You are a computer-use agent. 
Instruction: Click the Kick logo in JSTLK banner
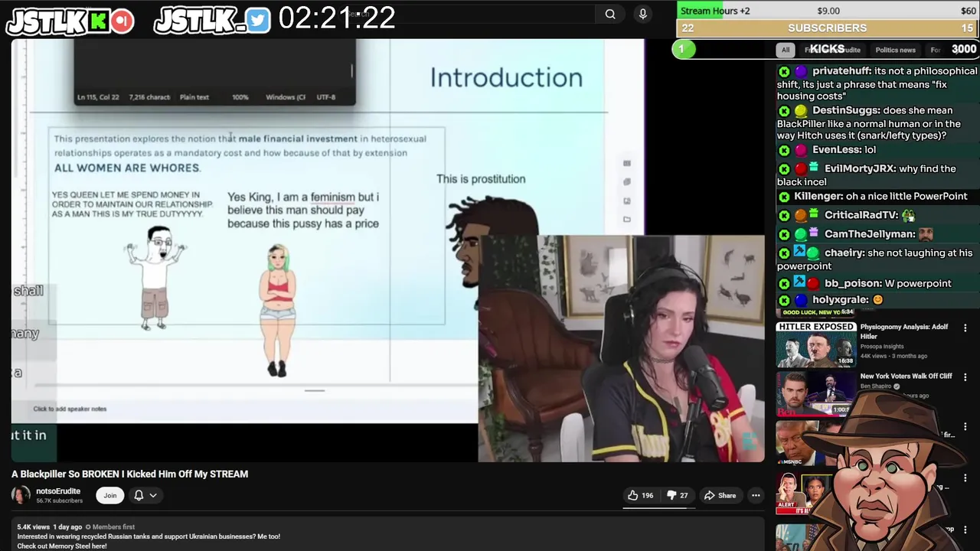coord(98,21)
